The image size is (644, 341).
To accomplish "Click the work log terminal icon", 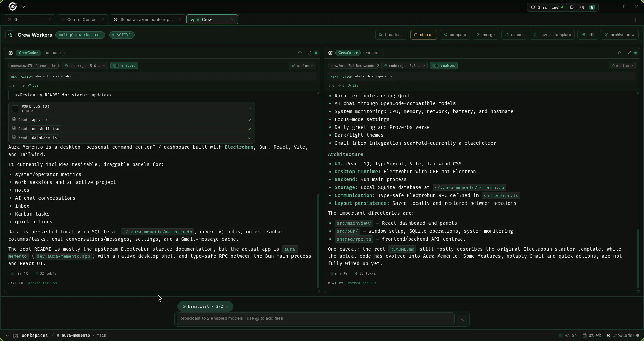I will point(15,109).
